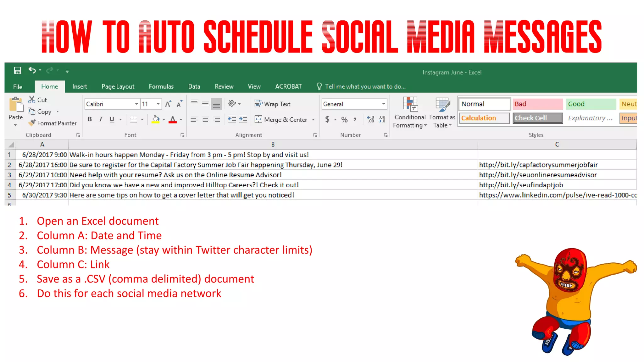
Task: Click the Decrease Indent icon
Action: [x=232, y=119]
